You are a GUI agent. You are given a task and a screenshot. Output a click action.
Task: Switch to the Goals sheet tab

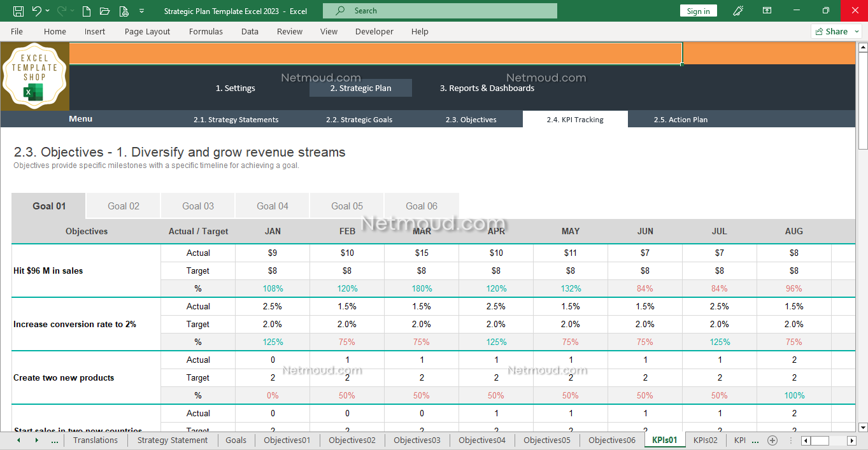click(236, 440)
